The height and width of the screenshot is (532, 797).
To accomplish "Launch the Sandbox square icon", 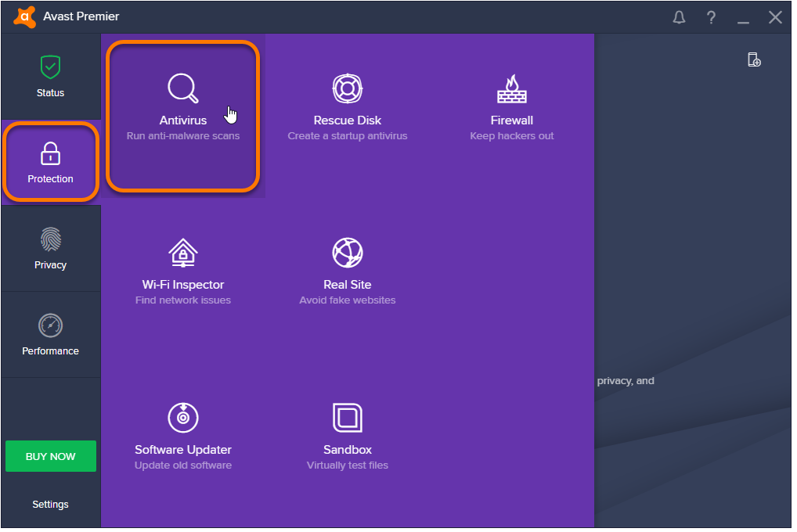I will coord(347,418).
